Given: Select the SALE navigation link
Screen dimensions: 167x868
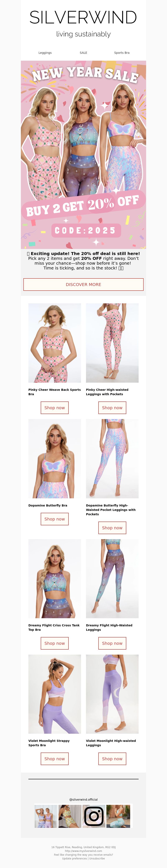Looking at the screenshot, I should tap(83, 53).
